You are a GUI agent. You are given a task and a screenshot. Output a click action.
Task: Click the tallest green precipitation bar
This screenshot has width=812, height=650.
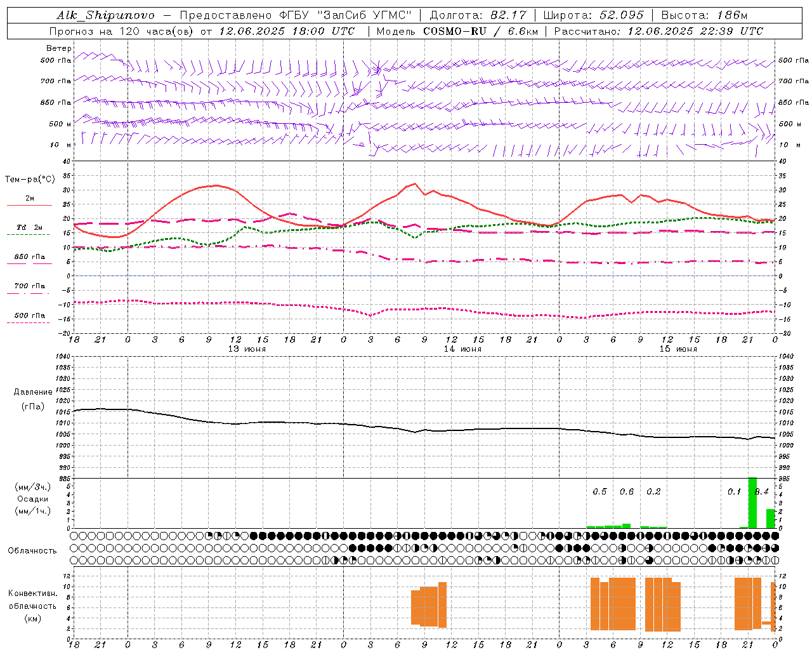click(x=752, y=503)
